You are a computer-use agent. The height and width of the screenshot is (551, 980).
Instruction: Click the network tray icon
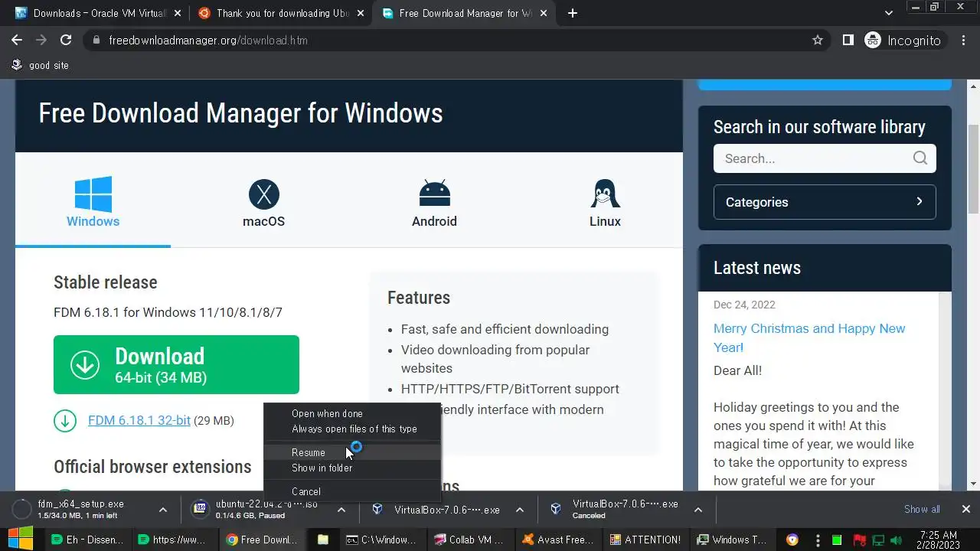pyautogui.click(x=878, y=540)
